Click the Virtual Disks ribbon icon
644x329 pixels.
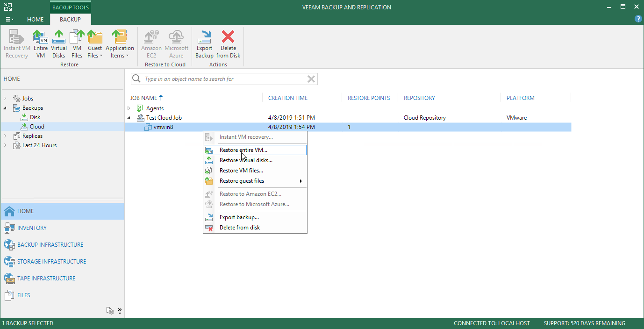pos(59,44)
